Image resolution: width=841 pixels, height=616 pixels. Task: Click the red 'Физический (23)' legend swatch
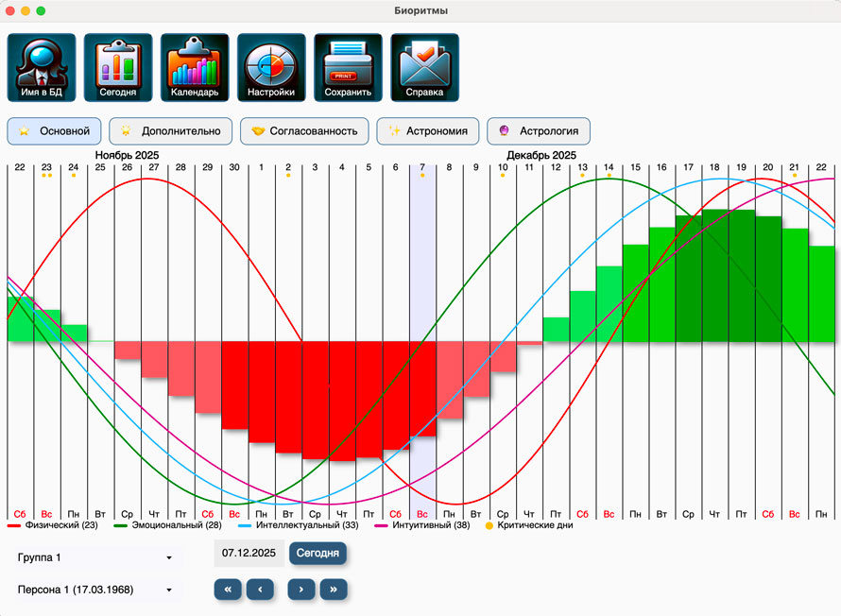point(14,525)
